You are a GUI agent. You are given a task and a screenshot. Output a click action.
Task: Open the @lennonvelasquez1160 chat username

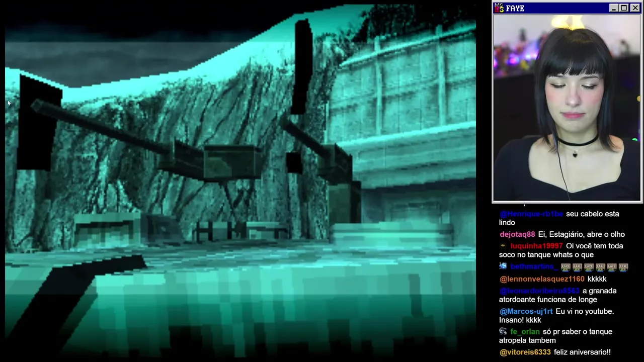point(542,279)
